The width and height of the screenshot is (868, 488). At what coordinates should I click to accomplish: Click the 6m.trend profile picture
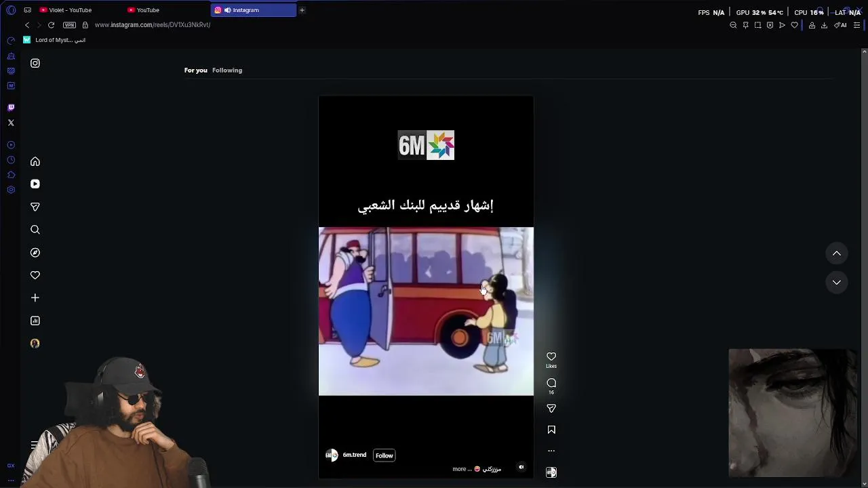pyautogui.click(x=332, y=455)
